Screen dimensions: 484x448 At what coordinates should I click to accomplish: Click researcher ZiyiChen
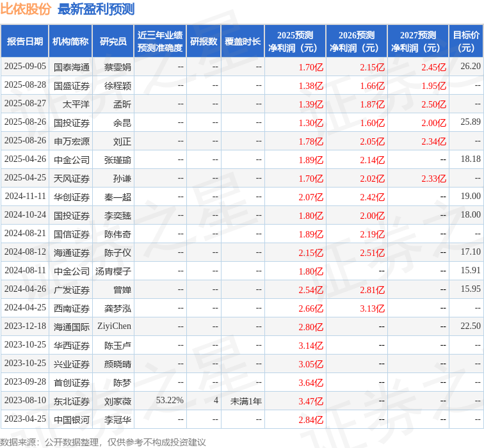(114, 326)
